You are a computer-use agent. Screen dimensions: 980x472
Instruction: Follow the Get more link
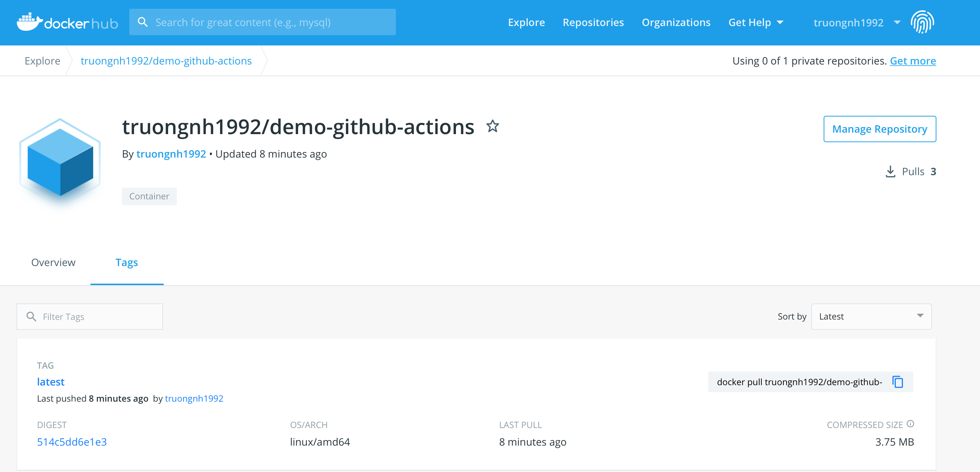coord(913,61)
